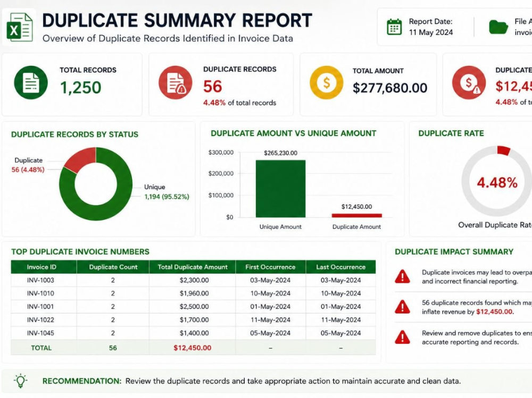Click Last Occurrence 11-May-2024 cell
This screenshot has height=398, width=532.
(340, 320)
